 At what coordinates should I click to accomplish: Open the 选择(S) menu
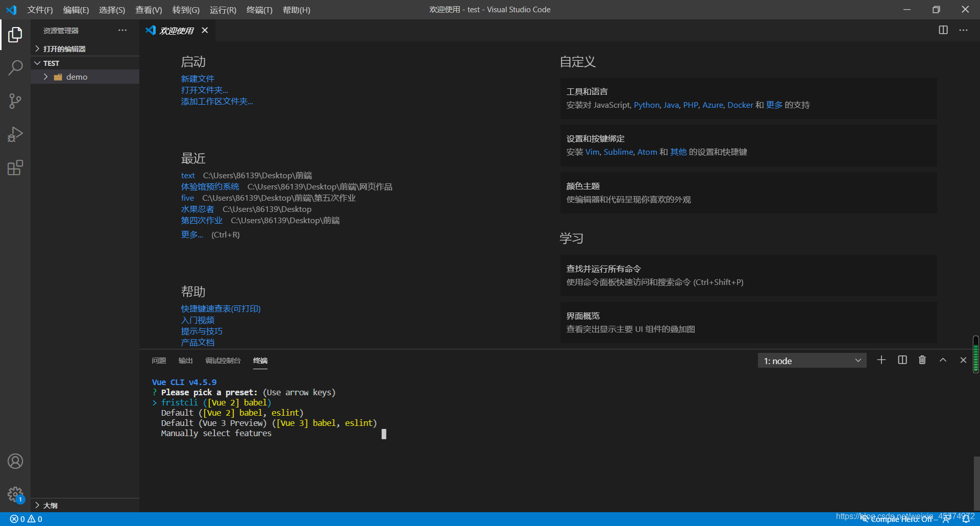point(112,10)
